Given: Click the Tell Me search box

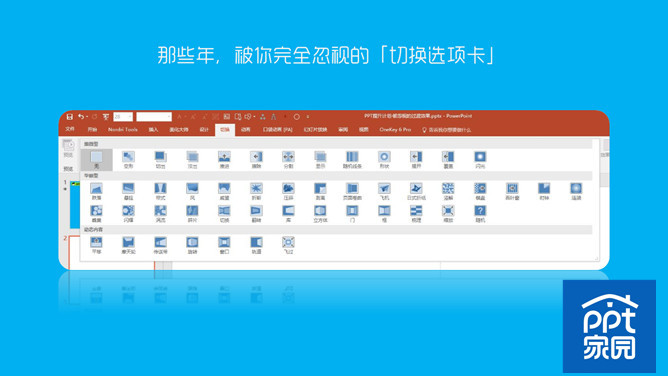Looking at the screenshot, I should [x=447, y=130].
